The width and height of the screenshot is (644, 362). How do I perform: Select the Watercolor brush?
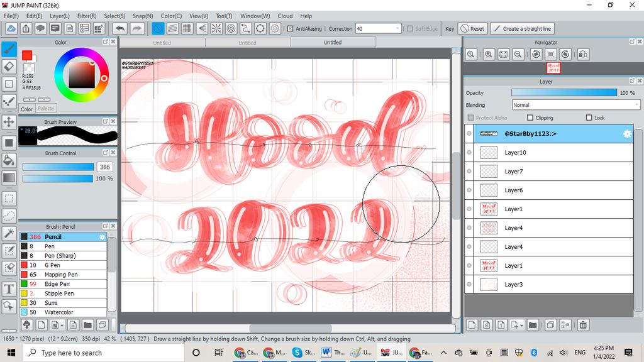tap(64, 312)
